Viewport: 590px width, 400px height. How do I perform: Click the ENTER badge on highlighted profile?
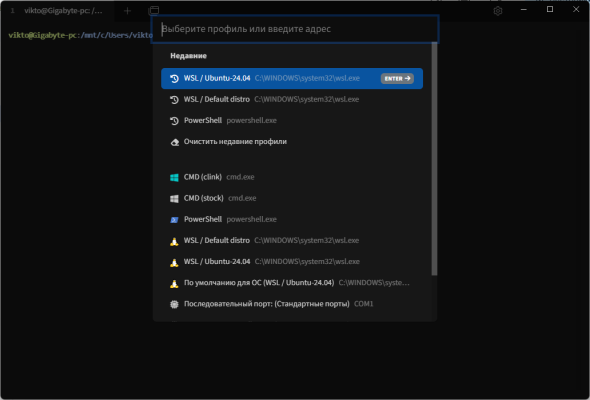click(397, 78)
